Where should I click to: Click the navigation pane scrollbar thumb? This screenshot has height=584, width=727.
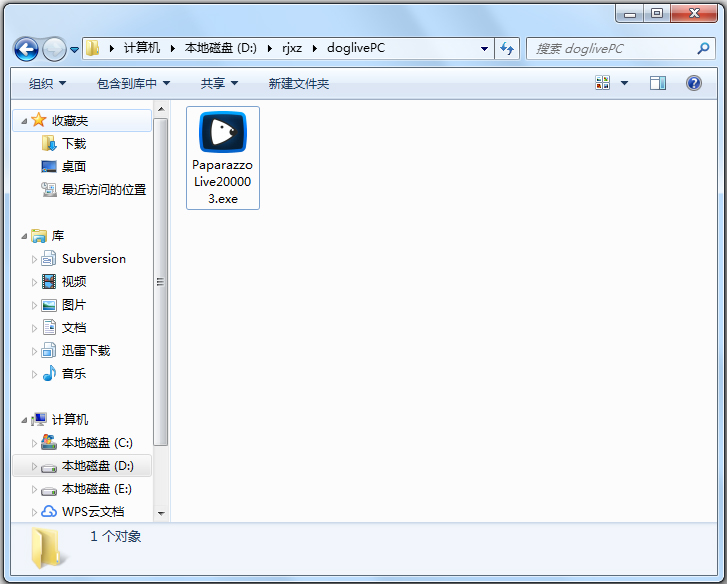click(160, 282)
